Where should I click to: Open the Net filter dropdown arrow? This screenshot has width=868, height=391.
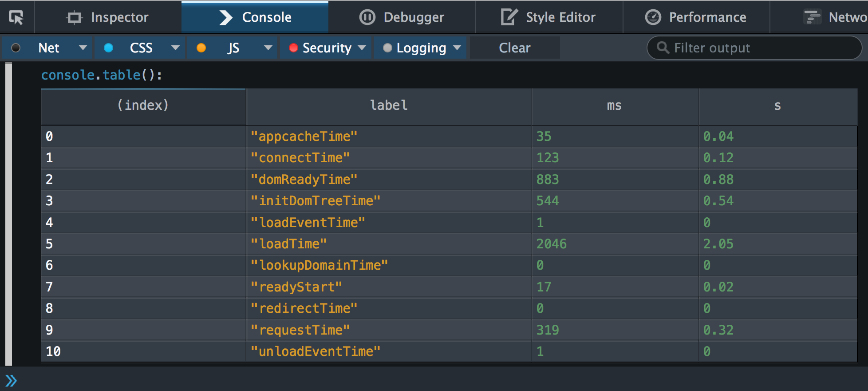point(83,48)
